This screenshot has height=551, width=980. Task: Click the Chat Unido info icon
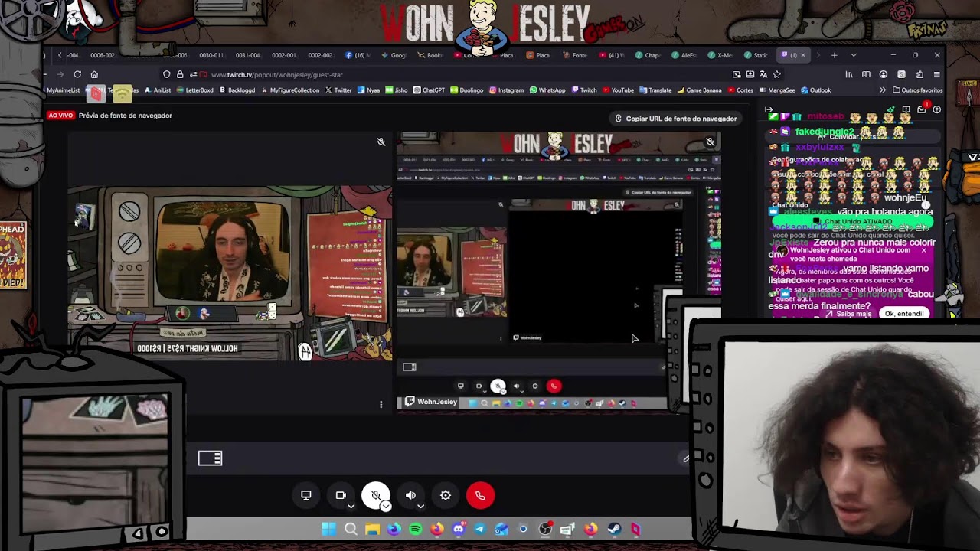click(926, 205)
